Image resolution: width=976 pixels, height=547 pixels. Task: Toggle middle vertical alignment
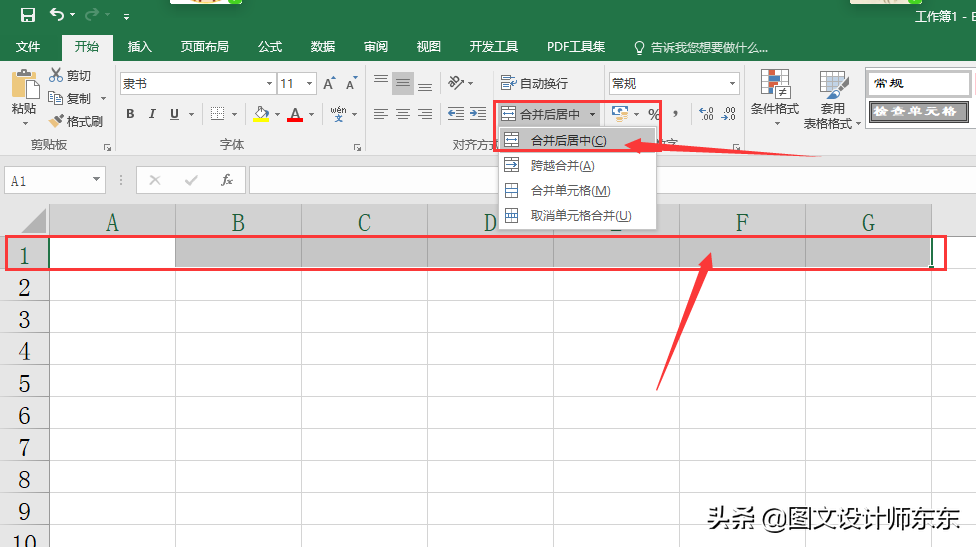coord(403,83)
